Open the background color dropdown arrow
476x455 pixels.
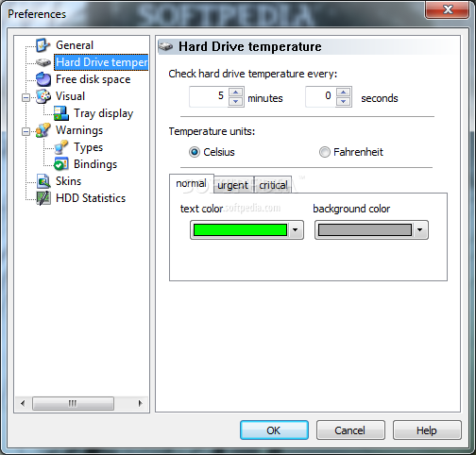[x=419, y=230]
